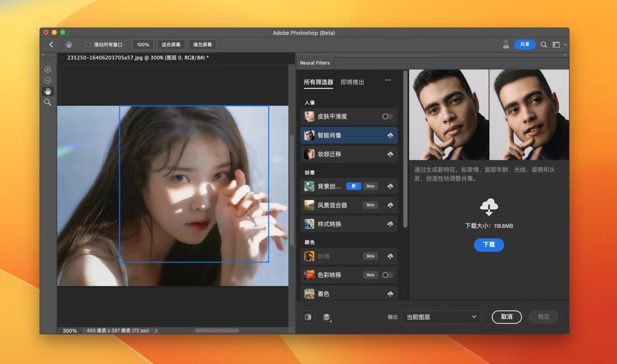
Task: Download 风景混合器 filter via its cloud icon
Action: [390, 205]
